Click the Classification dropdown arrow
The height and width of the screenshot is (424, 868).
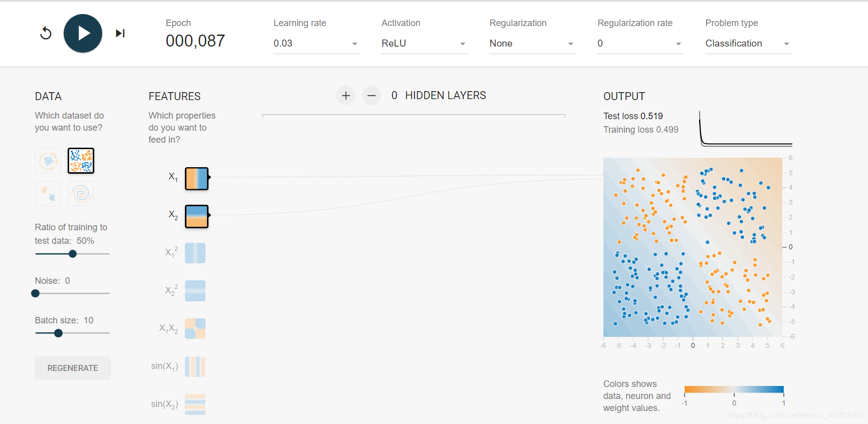(786, 44)
